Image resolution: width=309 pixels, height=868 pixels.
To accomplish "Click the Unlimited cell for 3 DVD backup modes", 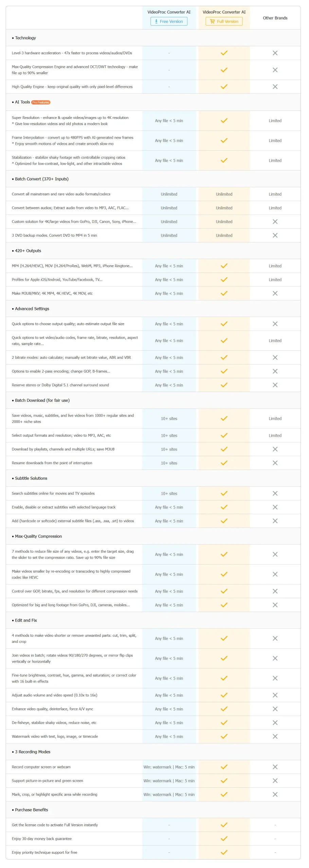I will [x=169, y=235].
